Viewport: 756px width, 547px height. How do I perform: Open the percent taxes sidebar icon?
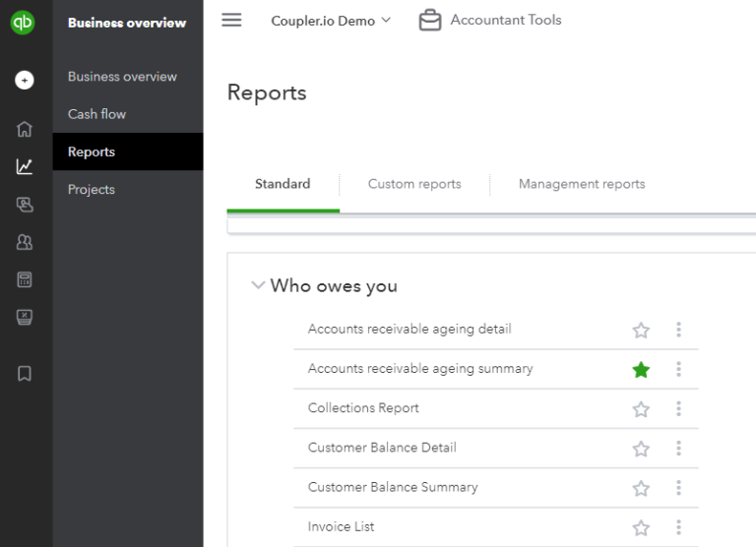(x=25, y=317)
